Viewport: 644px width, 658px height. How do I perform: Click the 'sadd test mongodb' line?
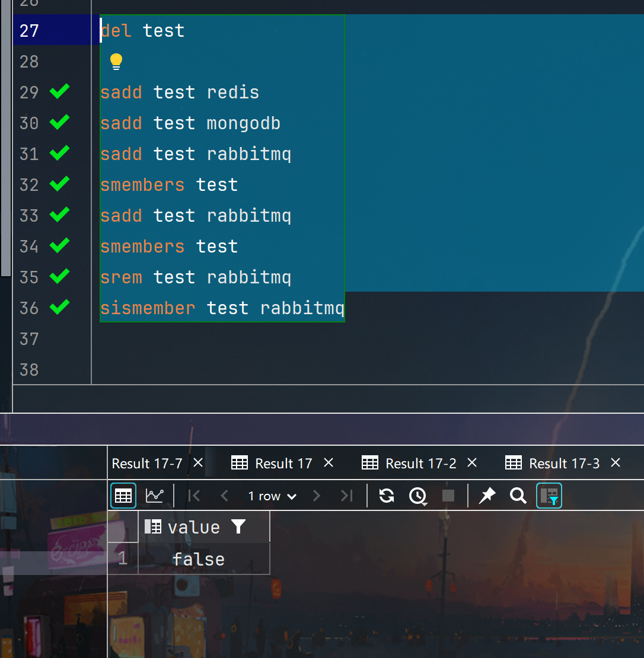pos(190,123)
